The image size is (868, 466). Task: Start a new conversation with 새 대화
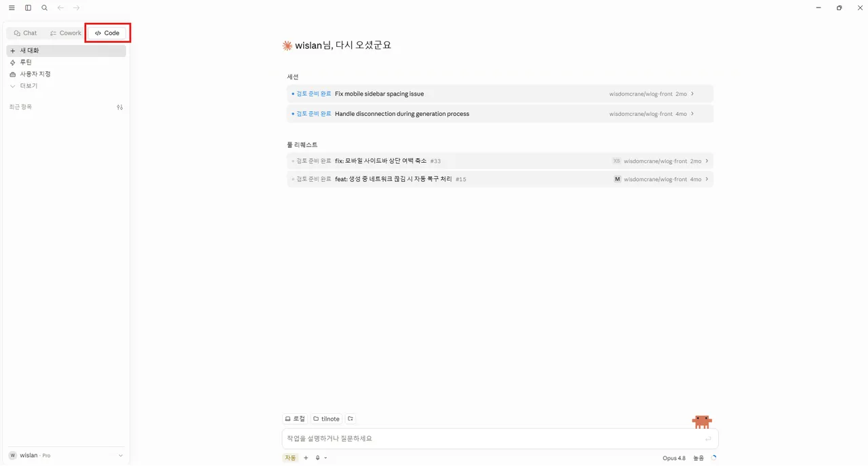(x=66, y=51)
